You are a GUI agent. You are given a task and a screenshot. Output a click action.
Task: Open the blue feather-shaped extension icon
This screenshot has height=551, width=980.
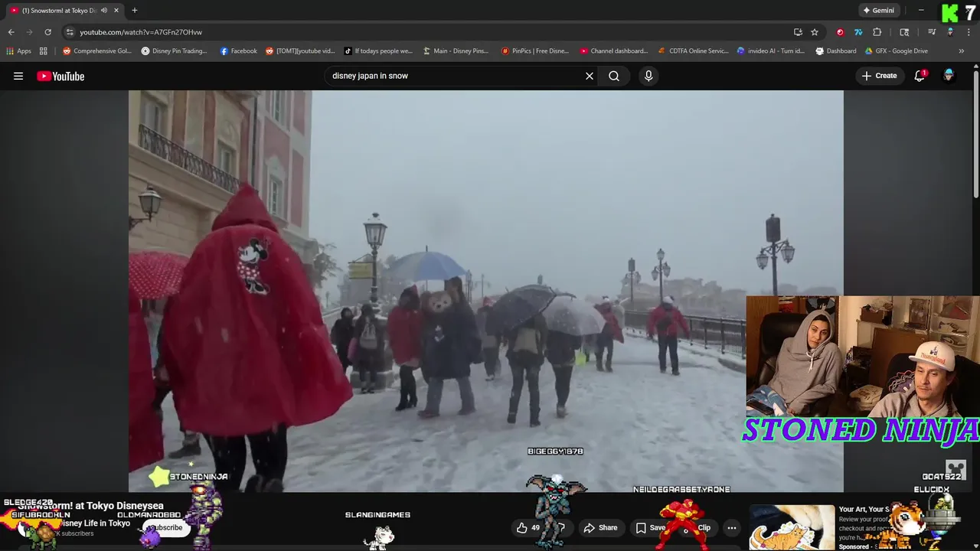(x=858, y=32)
